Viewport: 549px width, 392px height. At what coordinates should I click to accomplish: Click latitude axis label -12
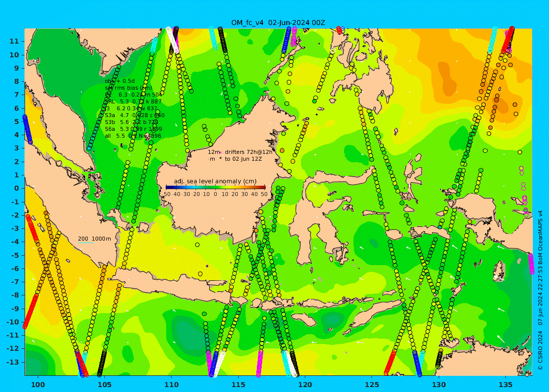pyautogui.click(x=13, y=348)
